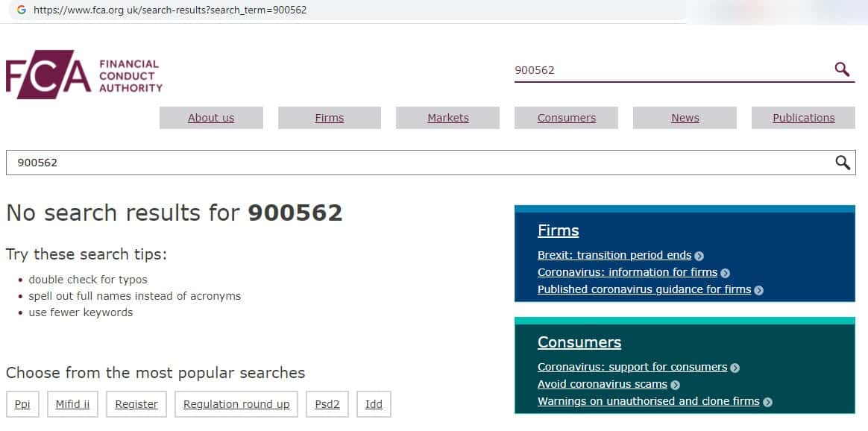The image size is (868, 431).
Task: Select the Idd popular search
Action: (x=374, y=404)
